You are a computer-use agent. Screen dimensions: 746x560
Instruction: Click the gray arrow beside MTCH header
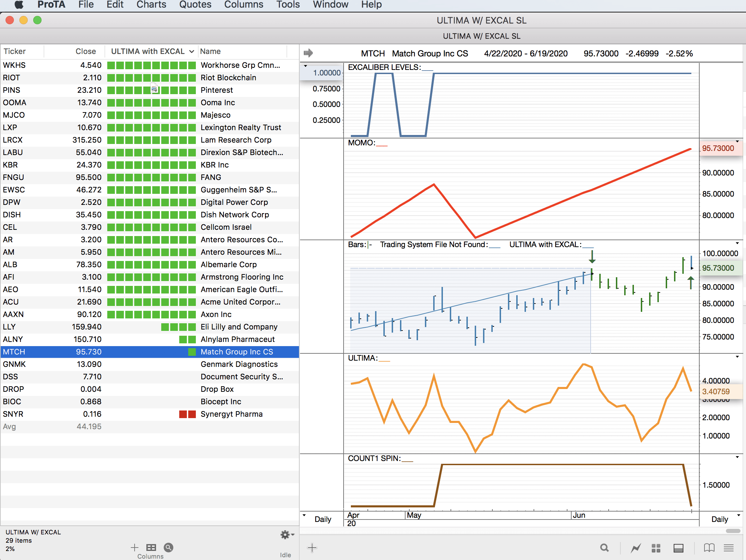(308, 53)
